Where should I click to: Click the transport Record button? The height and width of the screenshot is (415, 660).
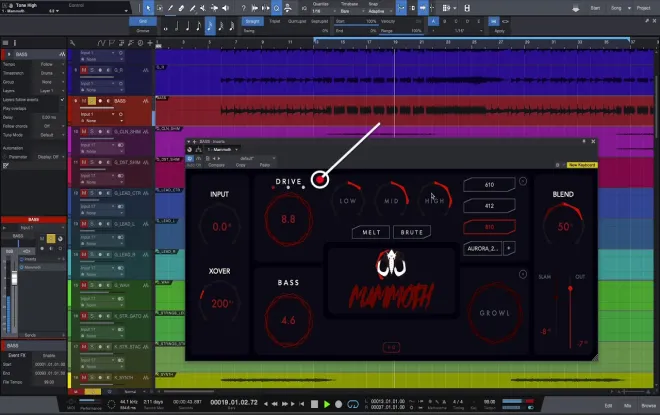(338, 404)
